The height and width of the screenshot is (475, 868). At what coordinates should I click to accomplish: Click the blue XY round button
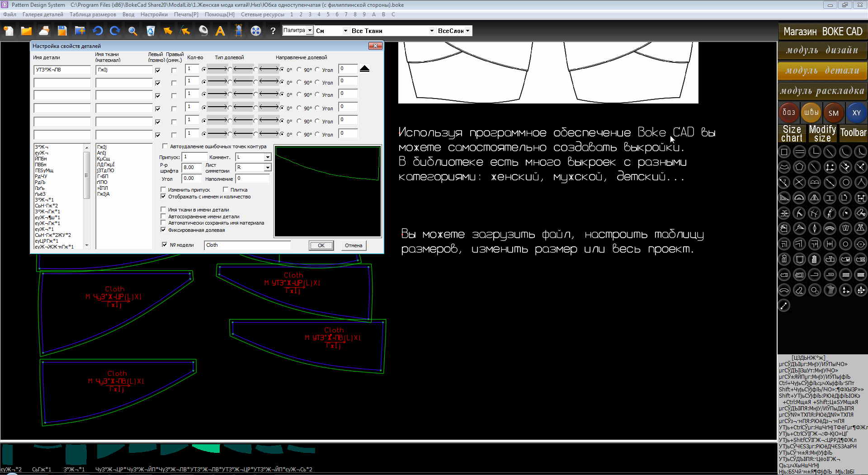856,113
